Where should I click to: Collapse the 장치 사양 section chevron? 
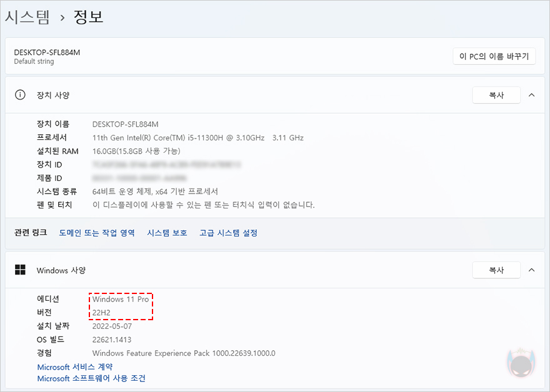pos(531,95)
